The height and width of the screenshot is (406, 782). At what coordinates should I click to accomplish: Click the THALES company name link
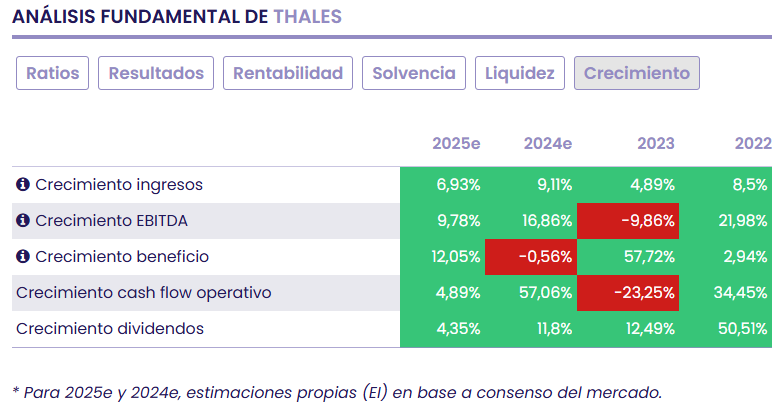point(307,16)
